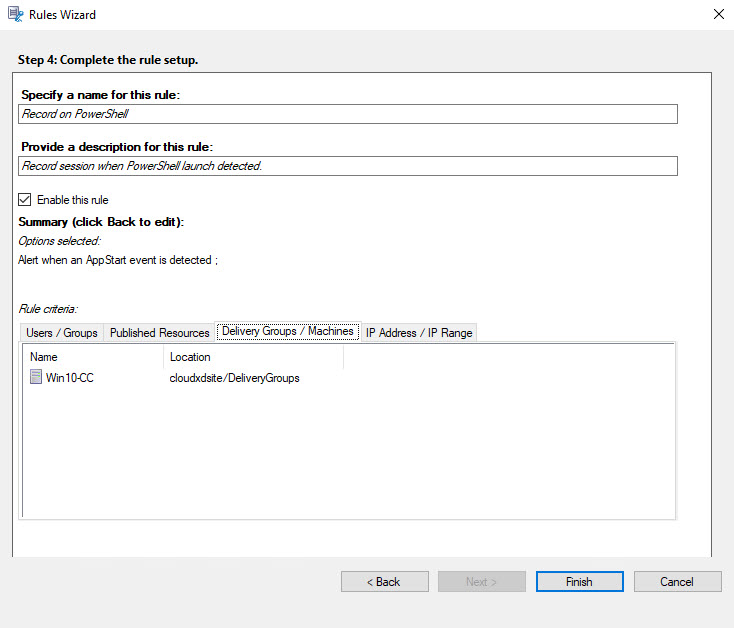Open the Published Resources tab
This screenshot has width=734, height=628.
159,333
